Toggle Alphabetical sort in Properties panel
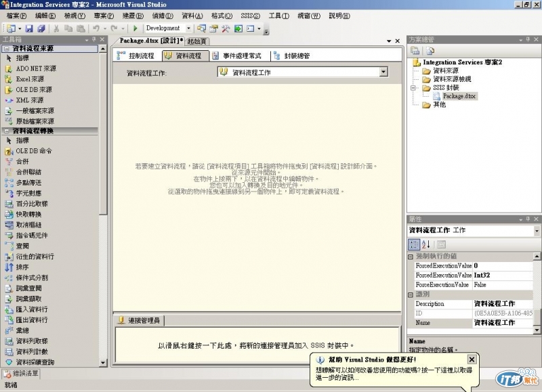This screenshot has width=542, height=392. (x=426, y=244)
